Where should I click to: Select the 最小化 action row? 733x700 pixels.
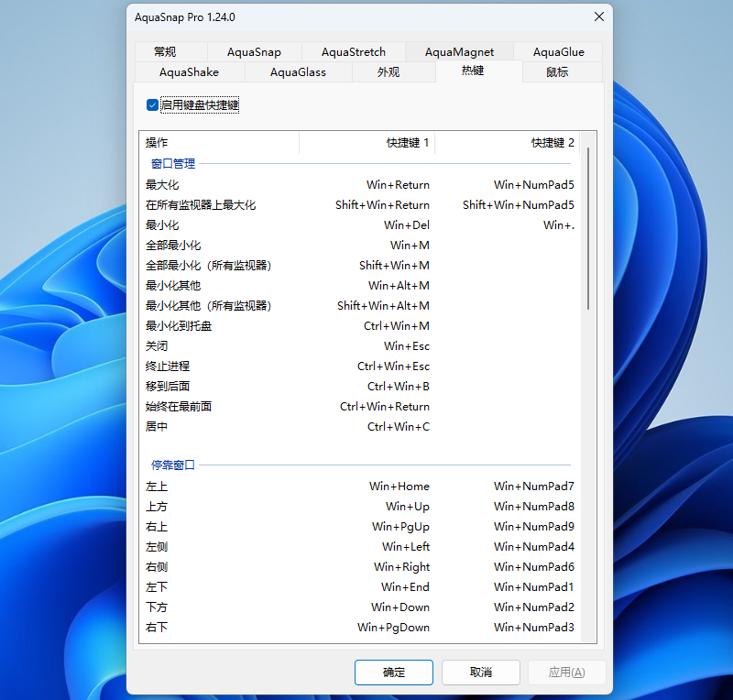point(360,224)
